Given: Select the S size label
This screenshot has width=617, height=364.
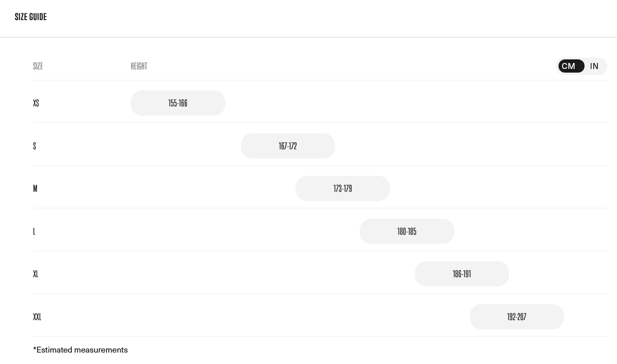Looking at the screenshot, I should click(35, 146).
